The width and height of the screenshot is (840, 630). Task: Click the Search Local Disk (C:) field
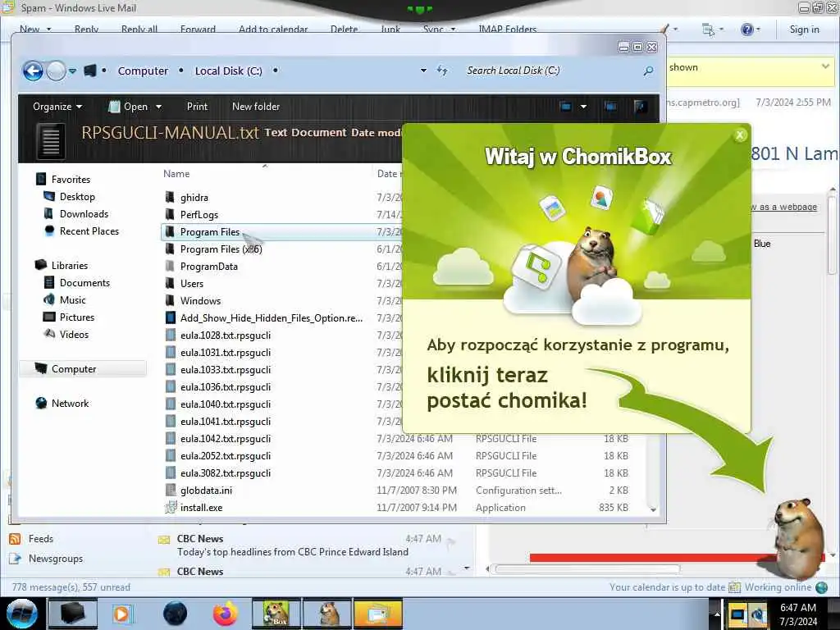tap(552, 71)
